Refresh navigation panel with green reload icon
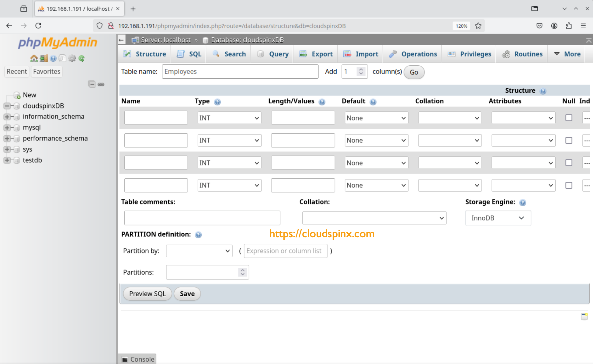 (x=81, y=58)
